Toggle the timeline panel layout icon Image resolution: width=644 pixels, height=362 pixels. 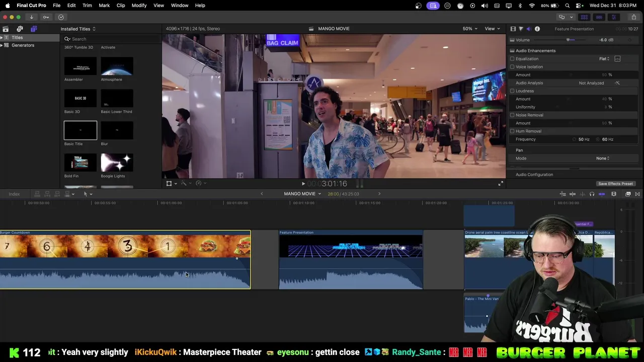point(599,17)
